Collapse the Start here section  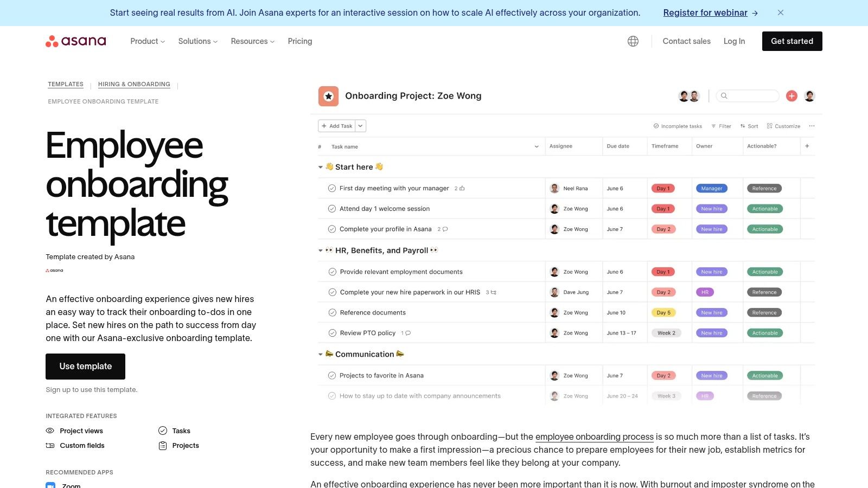[321, 167]
